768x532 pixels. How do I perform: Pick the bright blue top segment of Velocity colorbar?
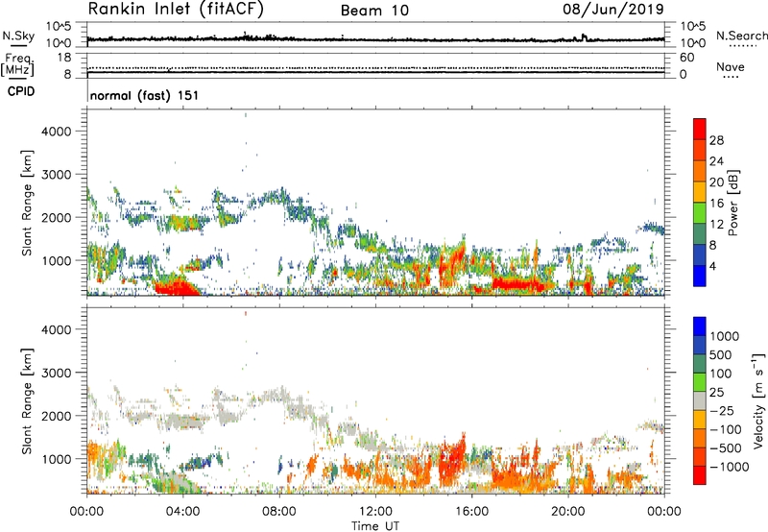(700, 326)
